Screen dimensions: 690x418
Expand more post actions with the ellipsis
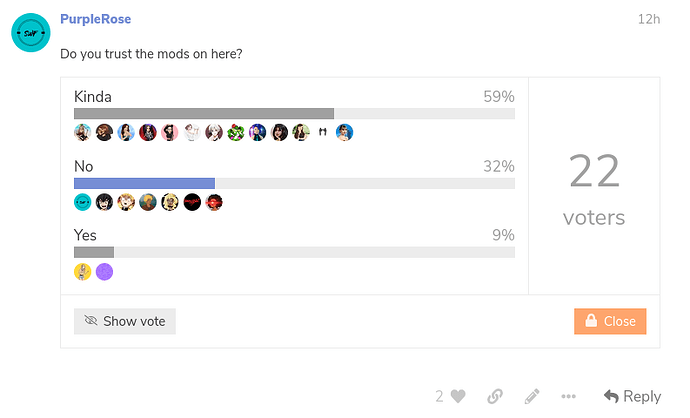click(569, 396)
